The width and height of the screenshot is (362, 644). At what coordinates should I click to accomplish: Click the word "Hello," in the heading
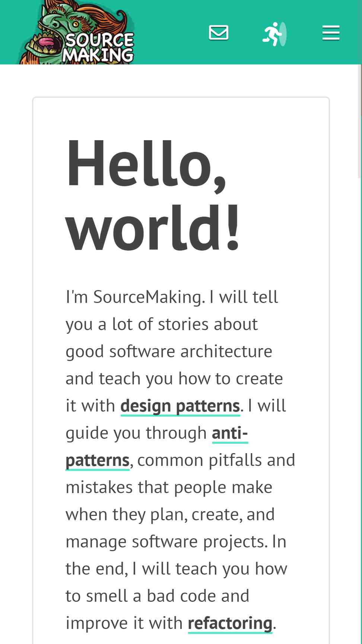tap(146, 164)
